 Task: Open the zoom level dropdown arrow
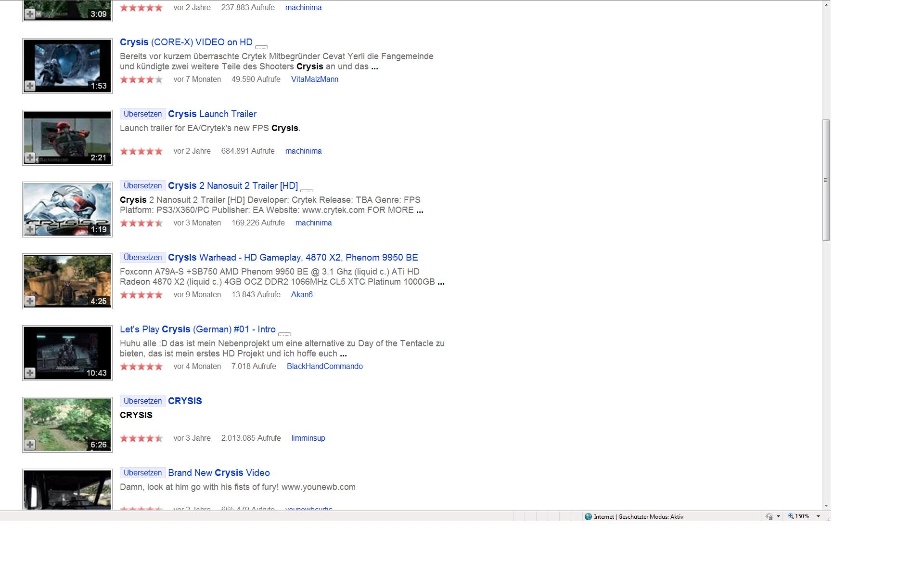point(818,516)
